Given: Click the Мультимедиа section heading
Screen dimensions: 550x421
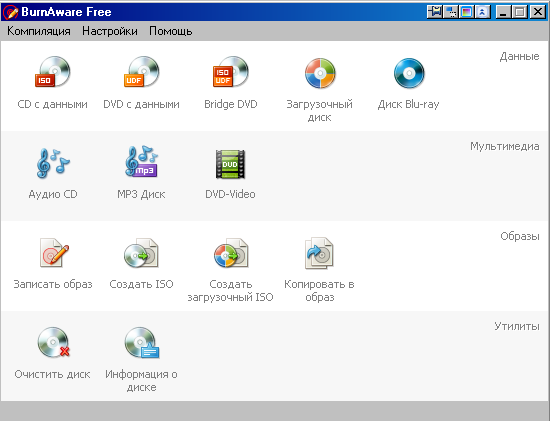Looking at the screenshot, I should pyautogui.click(x=505, y=146).
